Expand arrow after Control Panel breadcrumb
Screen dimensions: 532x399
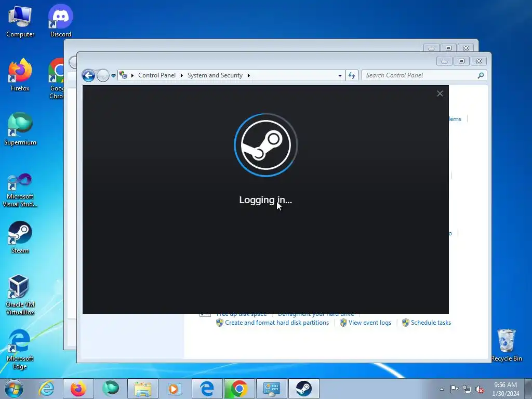pos(181,75)
